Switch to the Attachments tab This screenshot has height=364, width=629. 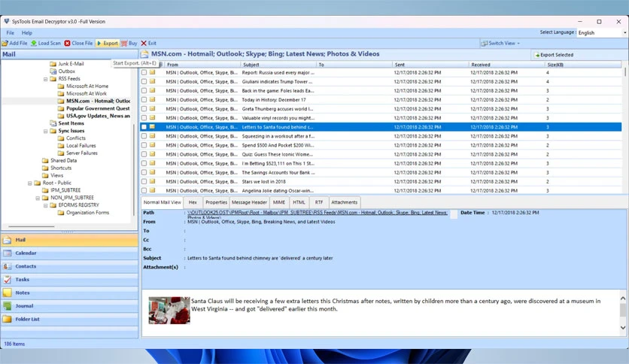click(344, 202)
